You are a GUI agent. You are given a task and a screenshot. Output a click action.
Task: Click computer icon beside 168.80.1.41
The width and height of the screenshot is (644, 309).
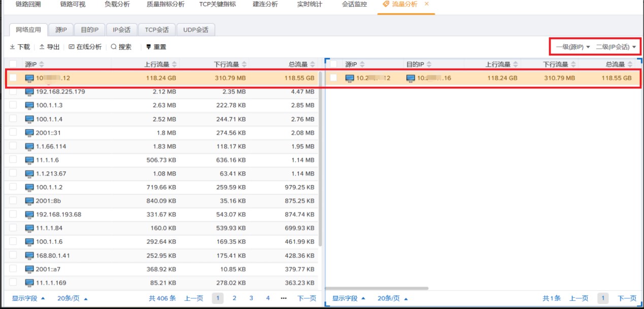click(x=29, y=255)
